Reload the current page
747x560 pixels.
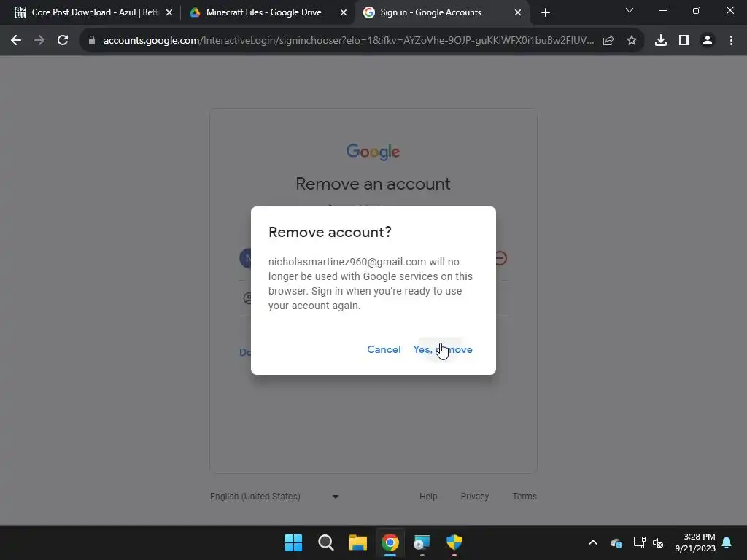pos(63,41)
